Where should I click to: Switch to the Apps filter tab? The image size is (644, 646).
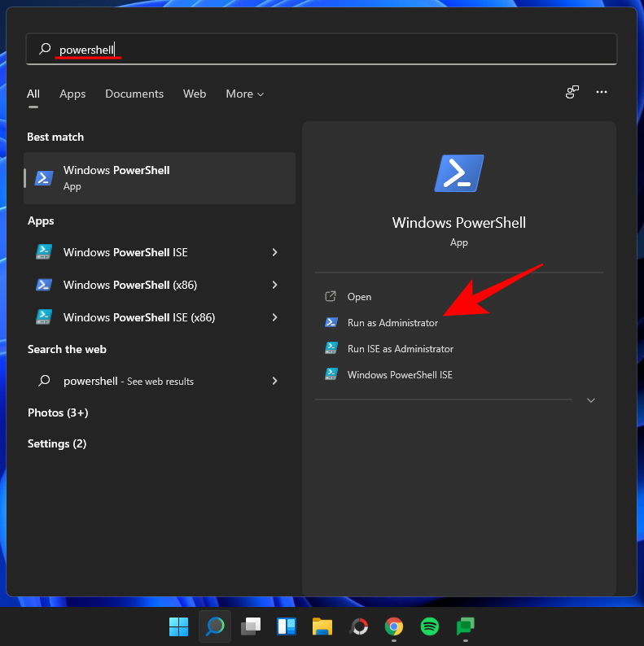(72, 94)
